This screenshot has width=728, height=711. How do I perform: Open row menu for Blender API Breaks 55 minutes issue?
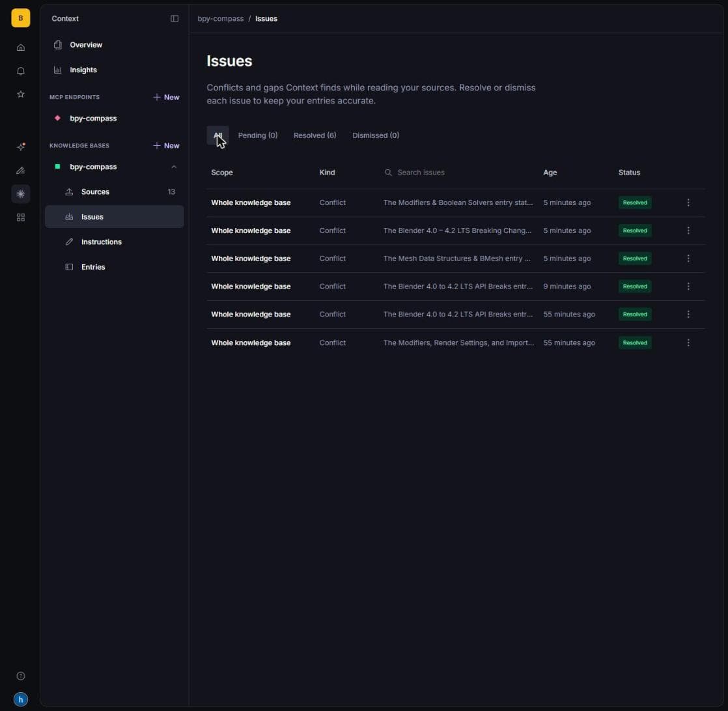(x=688, y=314)
